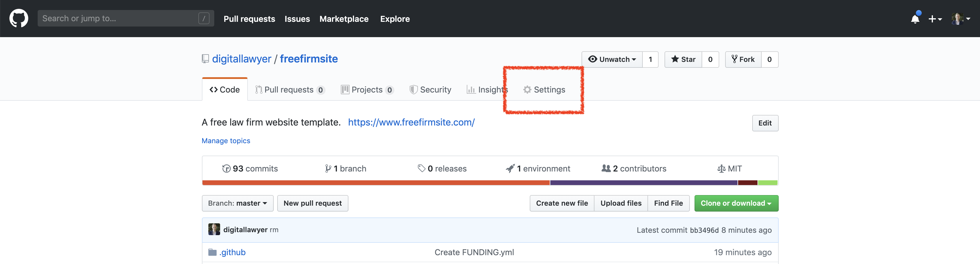This screenshot has height=264, width=980.
Task: Click the repository book icon
Action: tap(205, 59)
